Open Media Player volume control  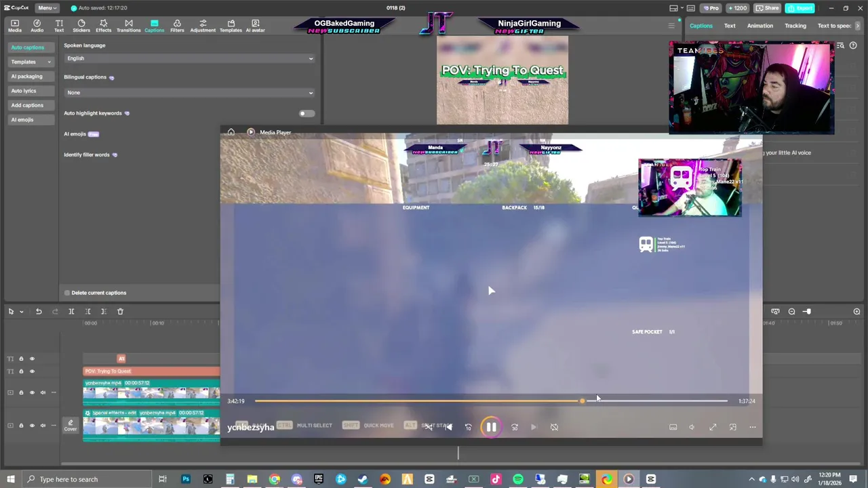[x=692, y=427]
